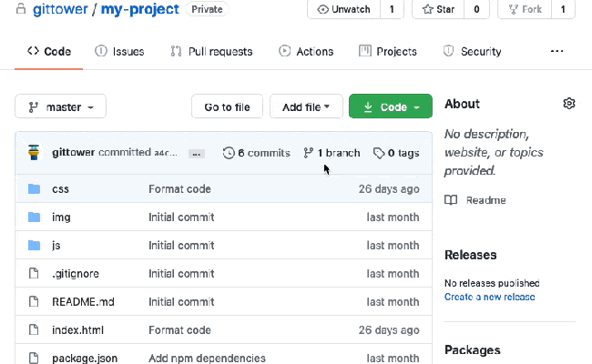The width and height of the screenshot is (592, 364).
Task: Open the green Code download dropdown
Action: coord(391,107)
